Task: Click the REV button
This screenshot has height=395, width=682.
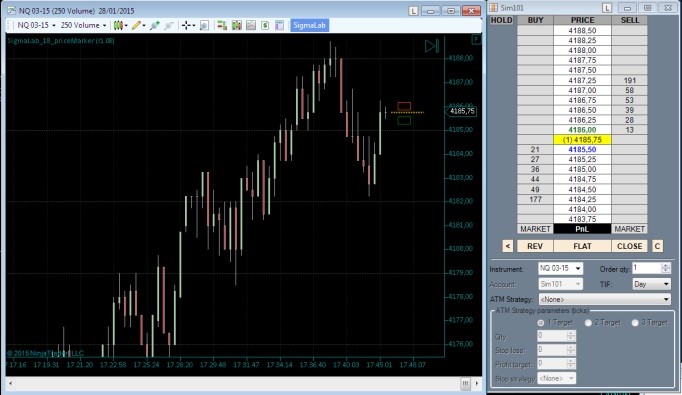Action: pos(535,246)
